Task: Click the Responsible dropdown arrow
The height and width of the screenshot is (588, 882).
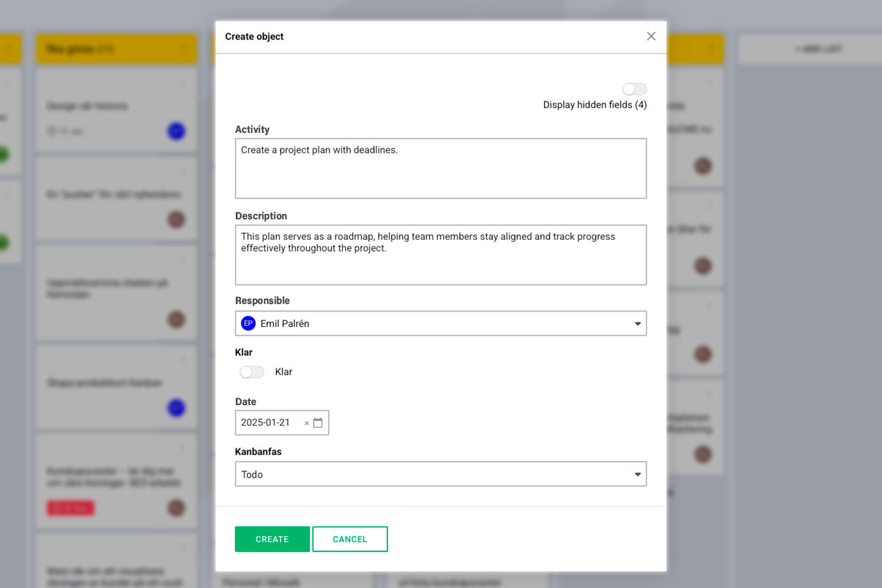Action: pyautogui.click(x=637, y=324)
